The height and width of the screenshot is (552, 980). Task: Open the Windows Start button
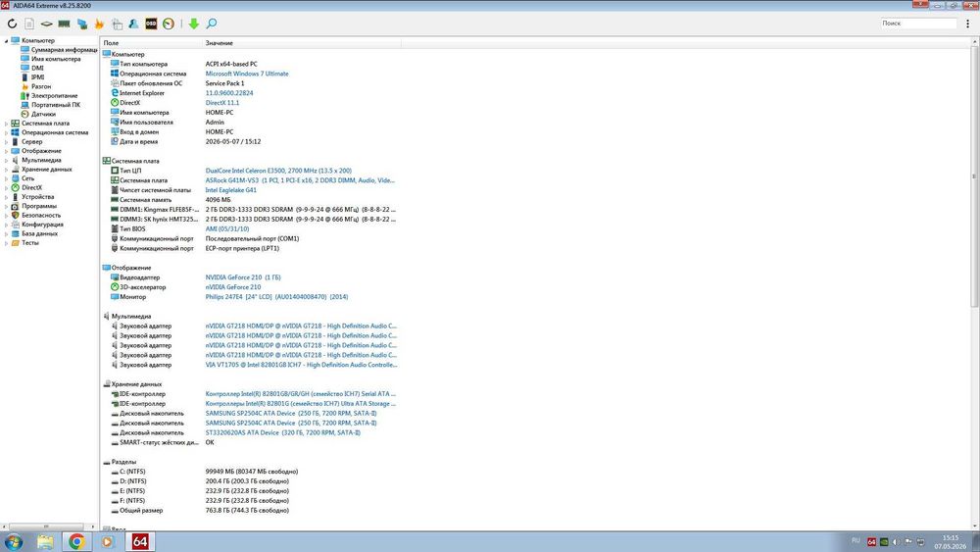pyautogui.click(x=13, y=541)
